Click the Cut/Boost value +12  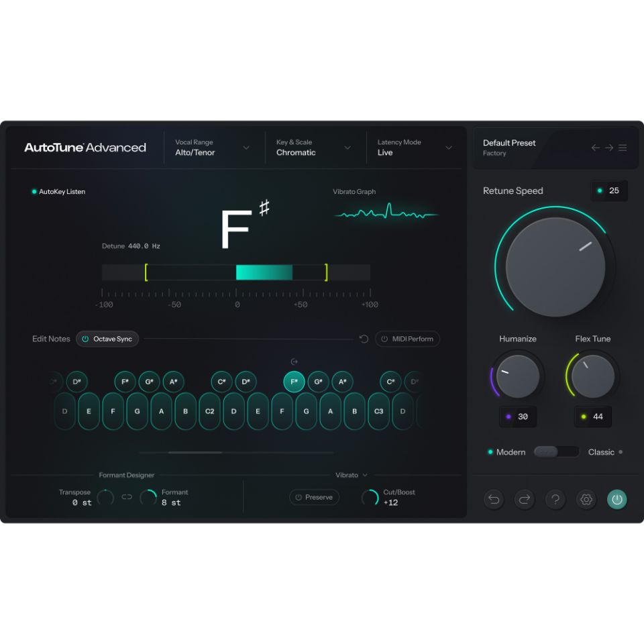(390, 502)
